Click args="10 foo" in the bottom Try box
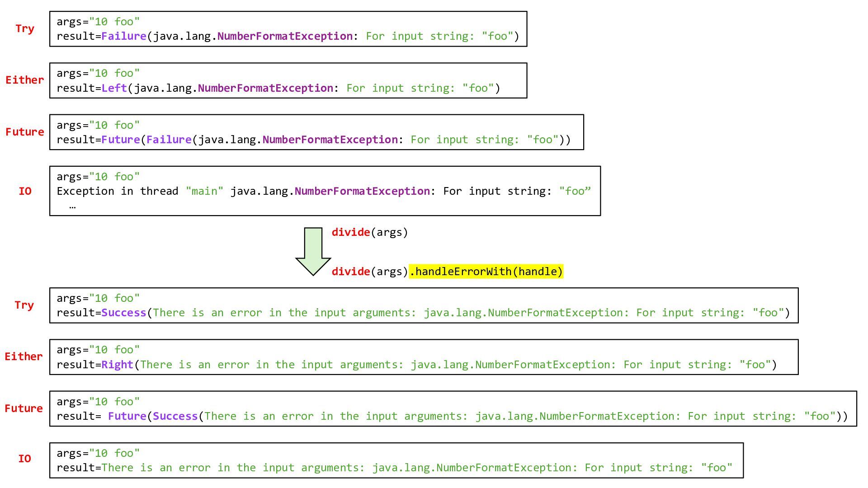The height and width of the screenshot is (488, 868). 98,298
